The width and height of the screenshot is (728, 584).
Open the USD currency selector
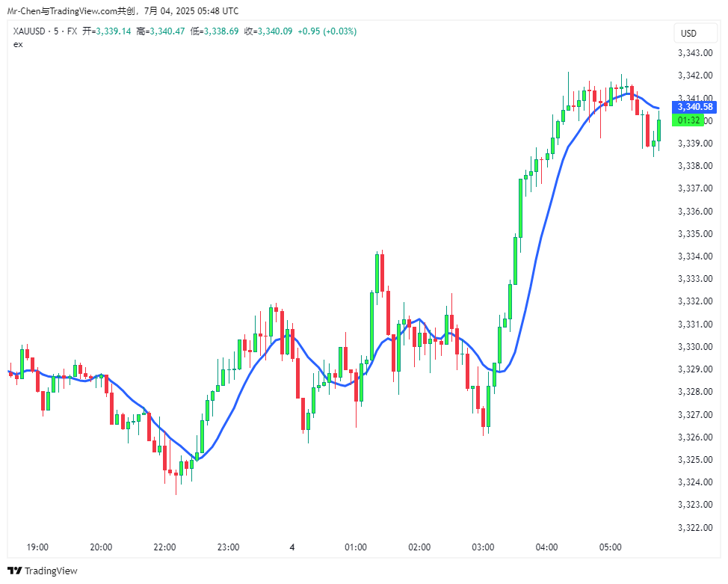pyautogui.click(x=695, y=34)
